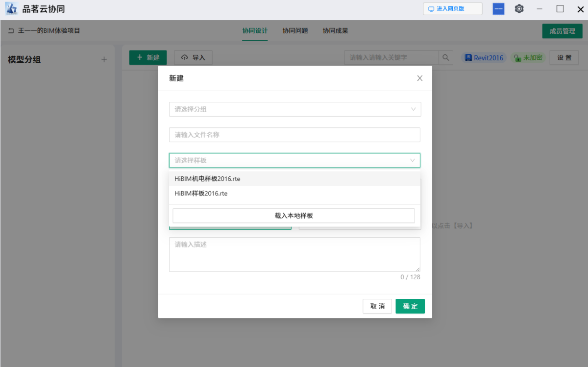Image resolution: width=588 pixels, height=367 pixels.
Task: Click the 品茗云协同 app logo
Action: tap(11, 9)
